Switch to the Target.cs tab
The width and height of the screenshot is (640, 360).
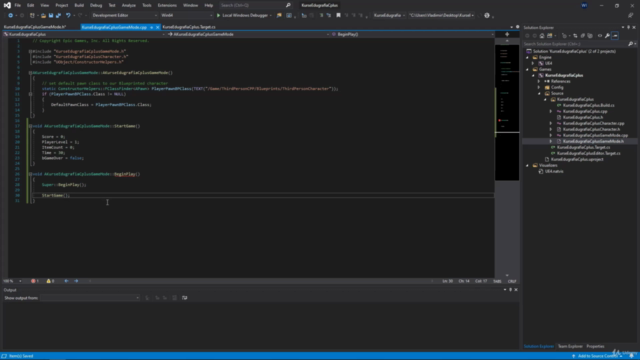click(x=189, y=27)
